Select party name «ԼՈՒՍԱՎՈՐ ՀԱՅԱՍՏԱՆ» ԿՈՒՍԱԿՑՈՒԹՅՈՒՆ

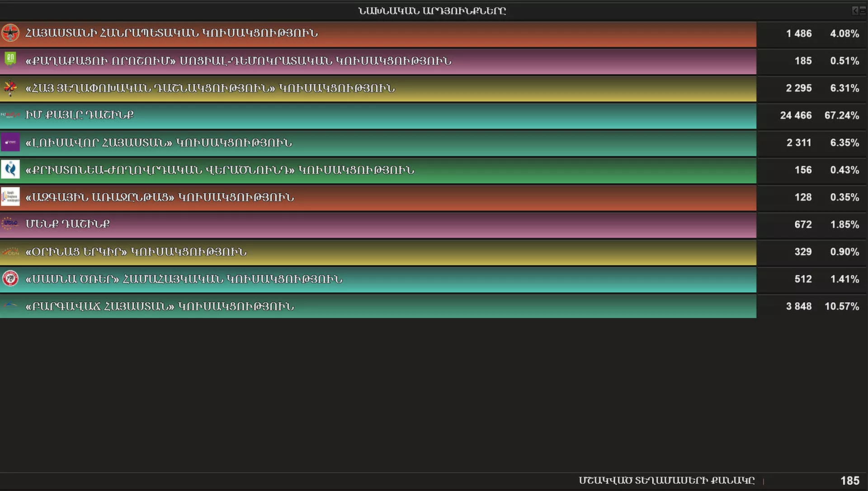click(x=159, y=143)
